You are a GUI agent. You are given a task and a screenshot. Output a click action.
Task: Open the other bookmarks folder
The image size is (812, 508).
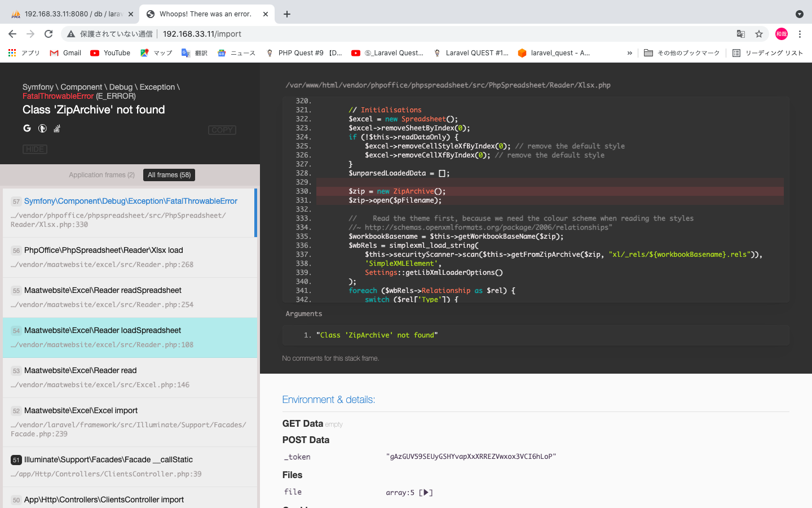(x=682, y=53)
